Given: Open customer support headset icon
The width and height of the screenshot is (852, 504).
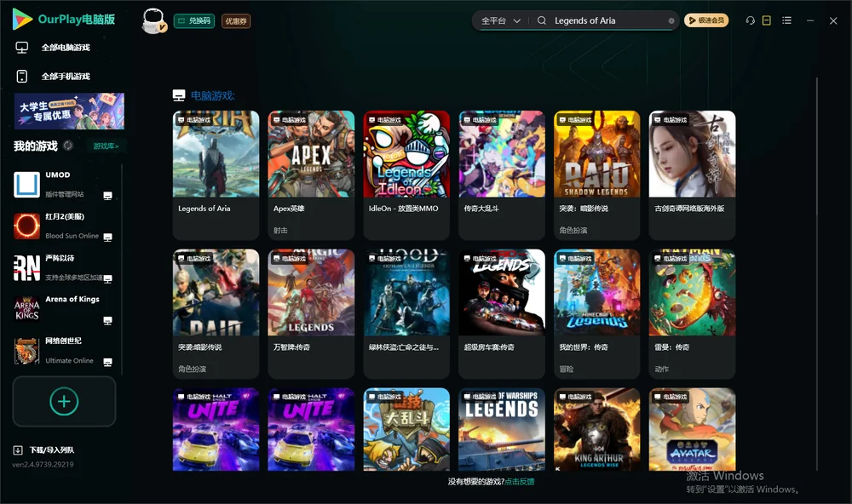Looking at the screenshot, I should pyautogui.click(x=751, y=20).
